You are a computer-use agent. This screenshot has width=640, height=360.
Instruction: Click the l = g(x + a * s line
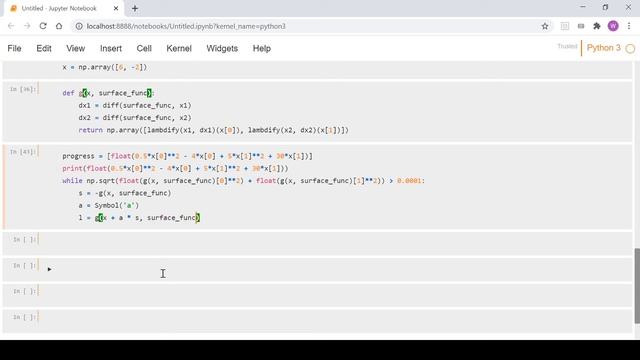coord(139,218)
